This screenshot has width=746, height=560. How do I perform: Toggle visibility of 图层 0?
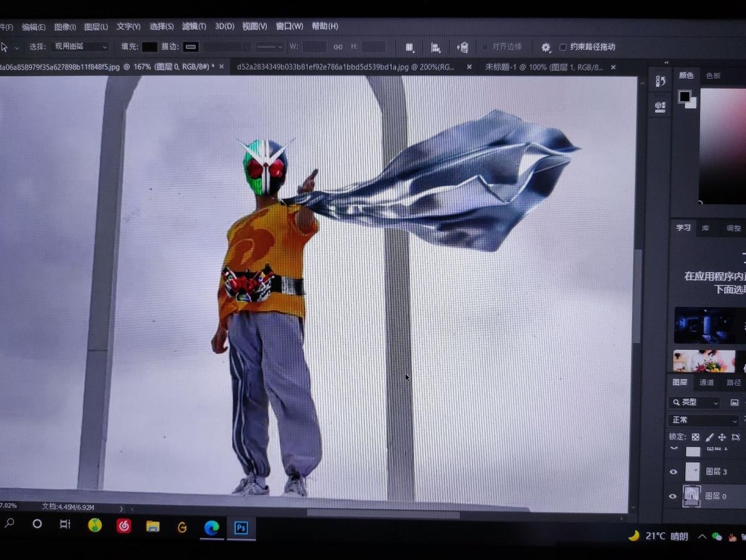pyautogui.click(x=672, y=496)
